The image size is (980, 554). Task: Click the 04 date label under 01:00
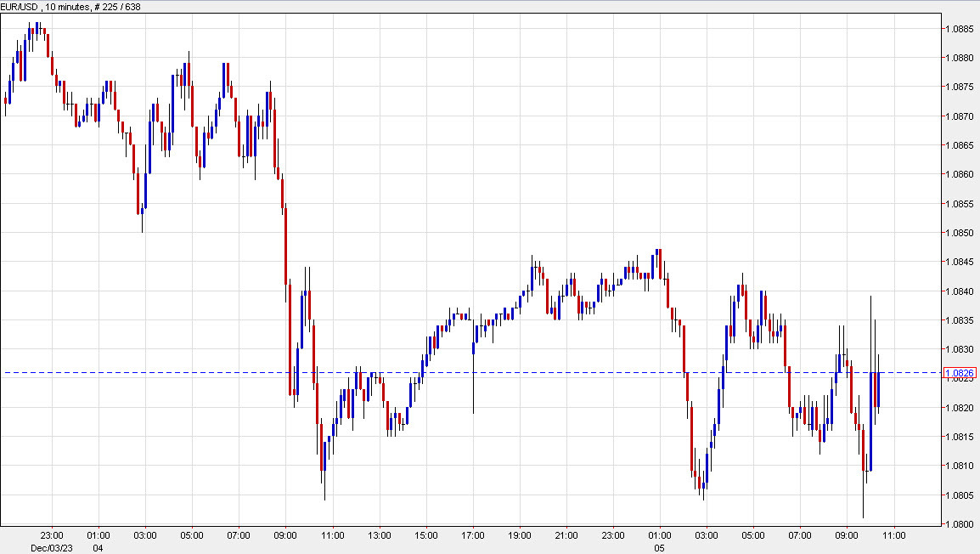(x=99, y=548)
